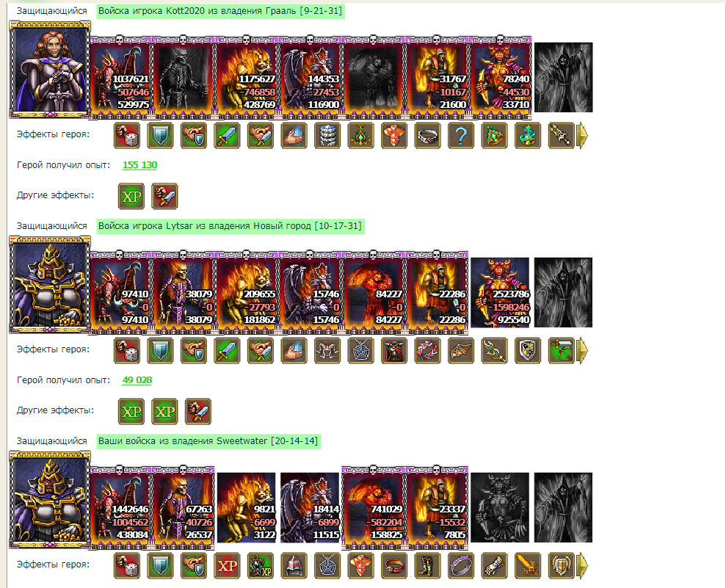Click the flaming sword artifact icon

[527, 566]
